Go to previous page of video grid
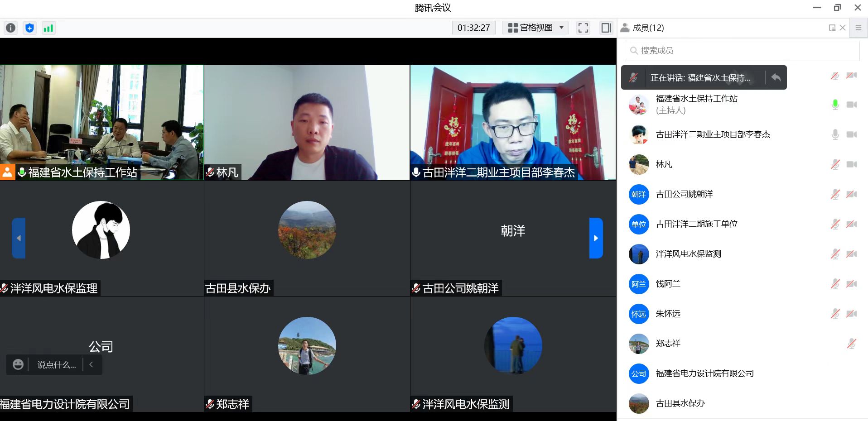The image size is (868, 421). click(x=19, y=238)
